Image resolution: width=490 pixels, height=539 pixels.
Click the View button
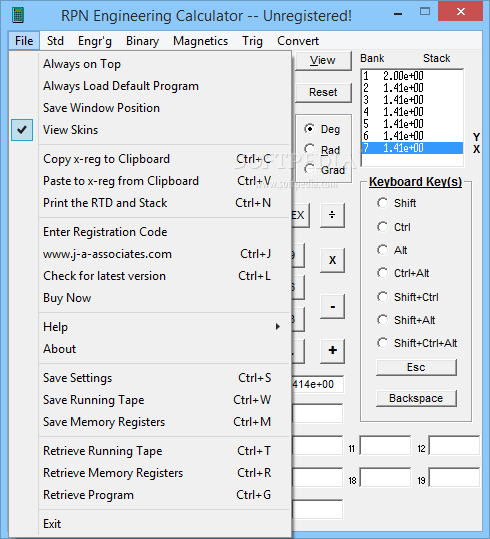(x=323, y=60)
